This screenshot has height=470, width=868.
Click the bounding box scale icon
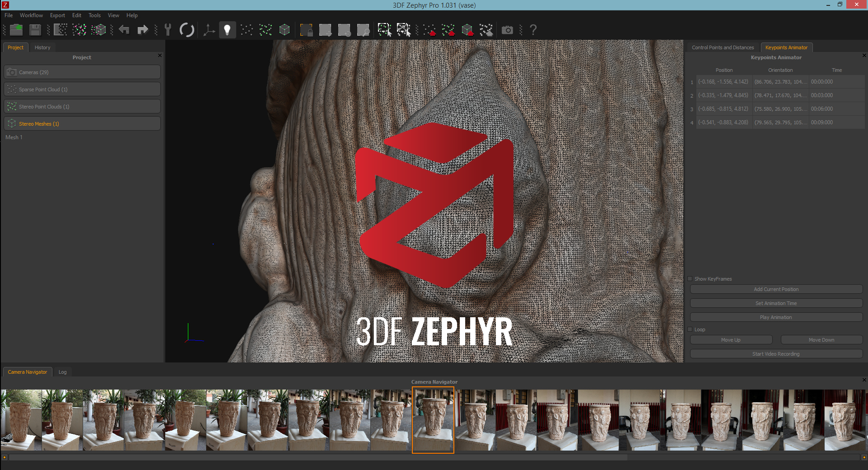(363, 30)
